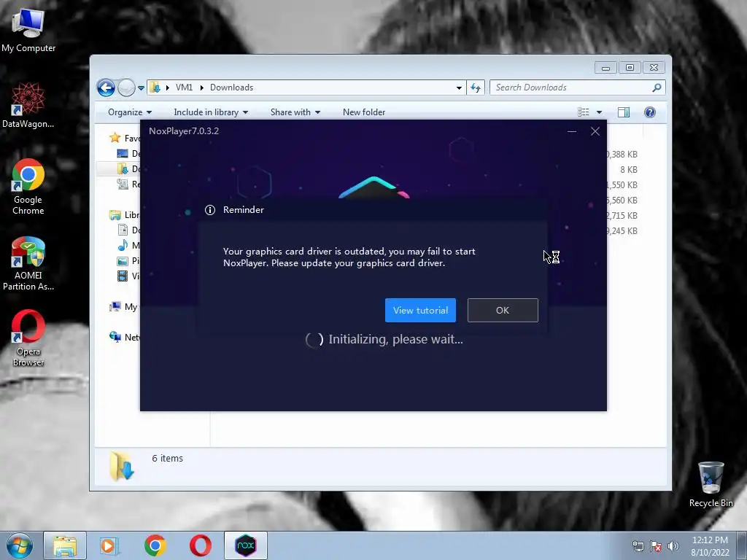Open the DataWagon desktop shortcut
Screen dimensions: 747x560
28,105
